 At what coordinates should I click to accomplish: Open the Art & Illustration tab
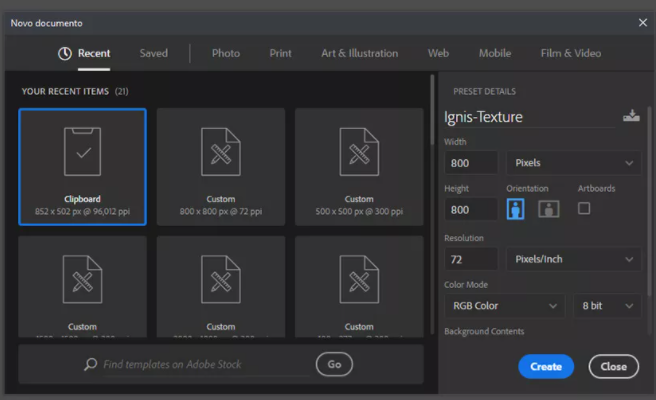click(360, 54)
